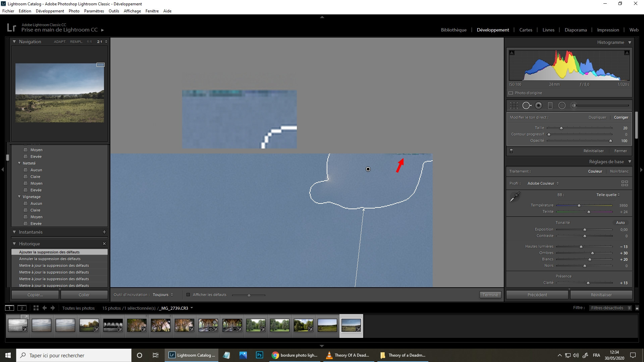Select the Spot Removal tool
The height and width of the screenshot is (362, 644).
point(526,106)
